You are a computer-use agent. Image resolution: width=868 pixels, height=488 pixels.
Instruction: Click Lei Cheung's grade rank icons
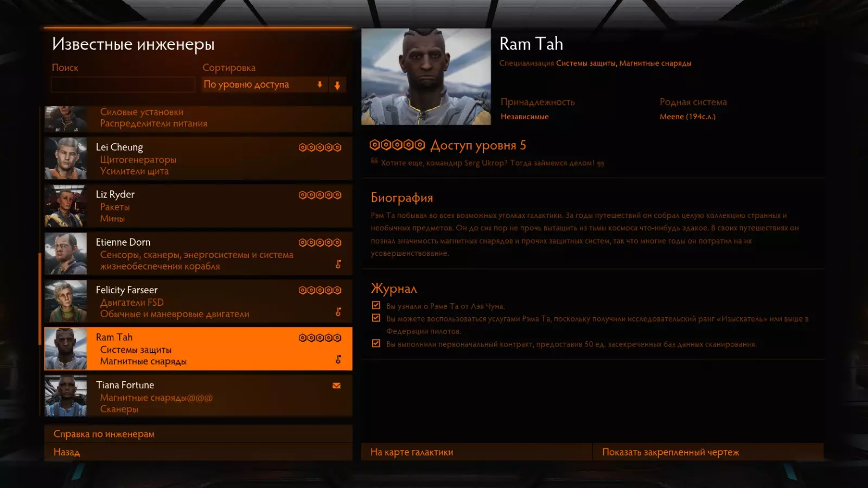pos(320,147)
